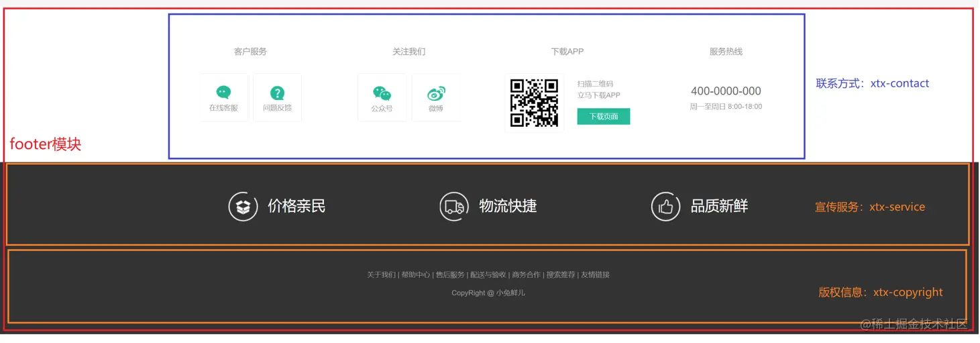Click the 问题反馈 question mark icon

coord(277,93)
